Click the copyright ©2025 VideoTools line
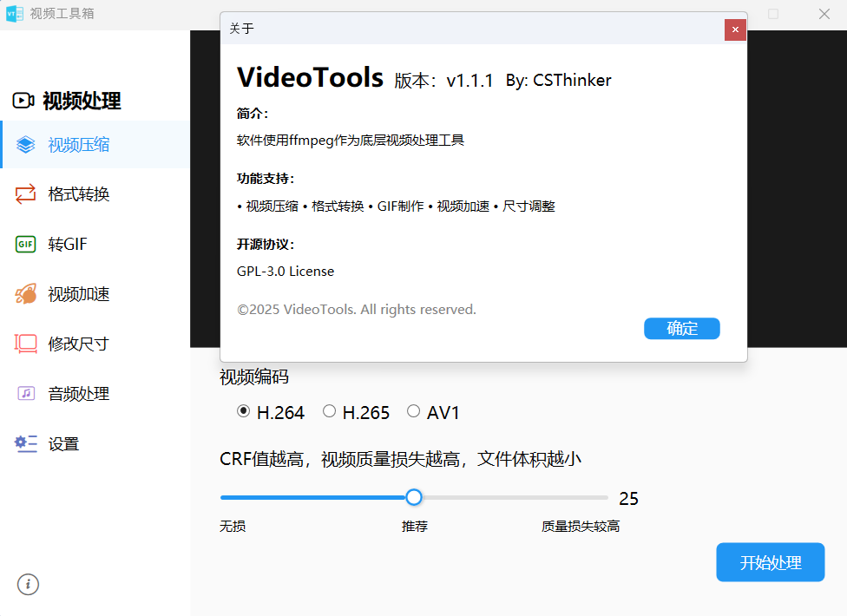Viewport: 847px width, 616px height. click(x=357, y=310)
